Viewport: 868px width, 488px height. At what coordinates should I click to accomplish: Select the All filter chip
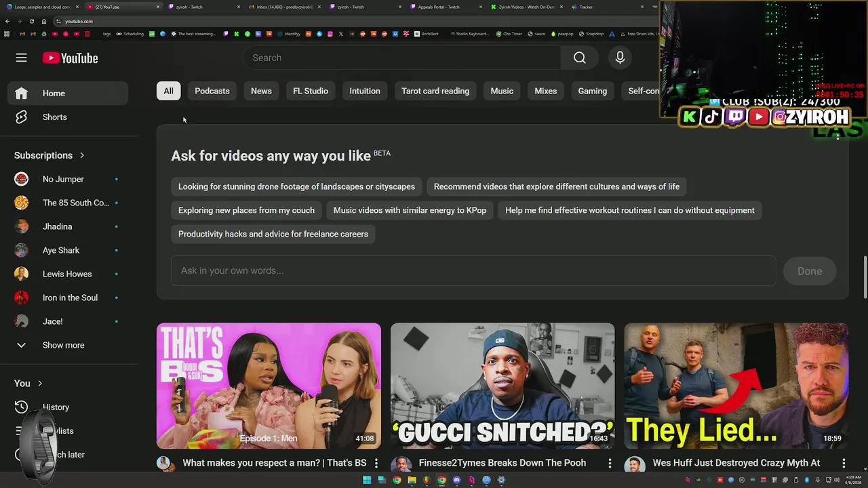(x=168, y=91)
